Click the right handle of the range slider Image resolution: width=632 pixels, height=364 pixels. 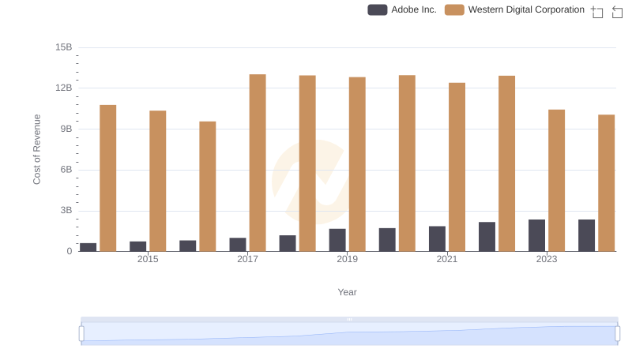coord(617,334)
